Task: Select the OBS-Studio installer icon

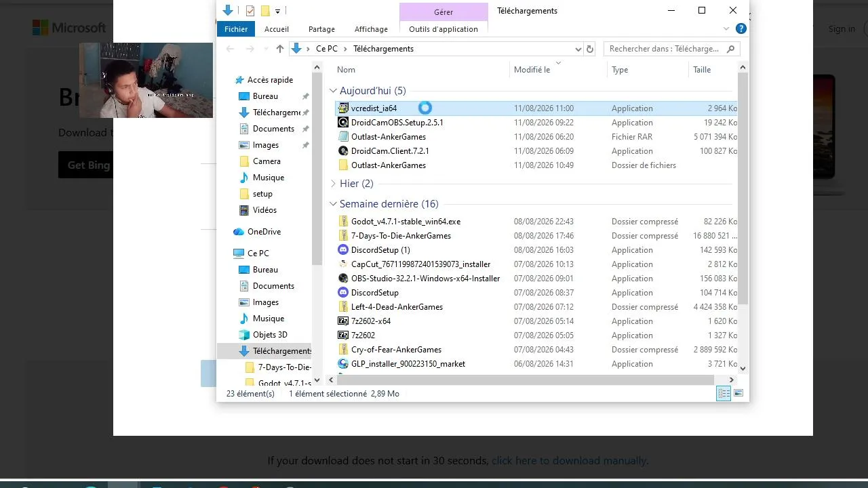Action: click(343, 279)
